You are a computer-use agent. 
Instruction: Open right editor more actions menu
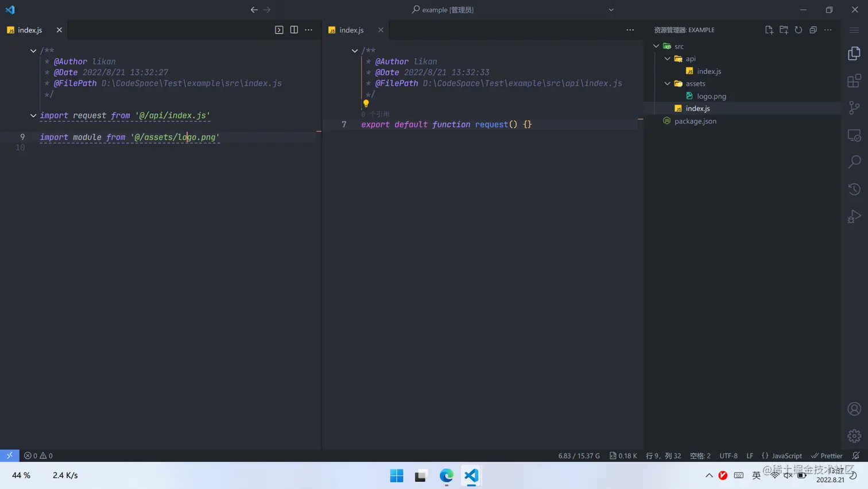(x=630, y=30)
